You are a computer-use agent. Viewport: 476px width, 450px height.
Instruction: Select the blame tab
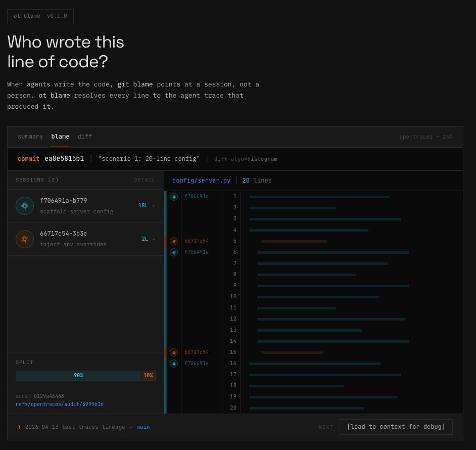pyautogui.click(x=60, y=137)
